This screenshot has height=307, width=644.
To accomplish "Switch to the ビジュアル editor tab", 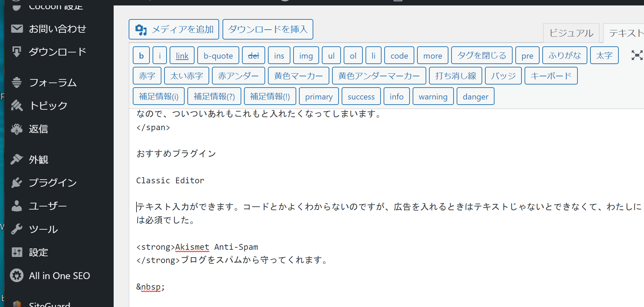I will (571, 33).
